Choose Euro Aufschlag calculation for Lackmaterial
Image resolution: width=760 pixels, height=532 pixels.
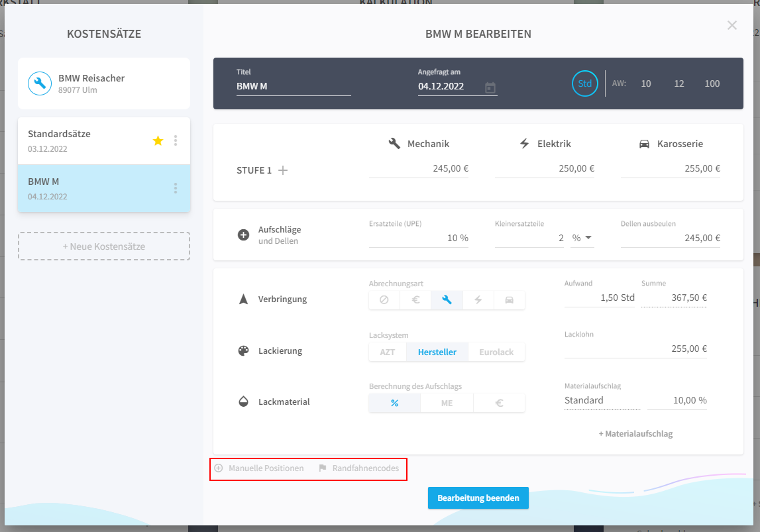click(499, 403)
